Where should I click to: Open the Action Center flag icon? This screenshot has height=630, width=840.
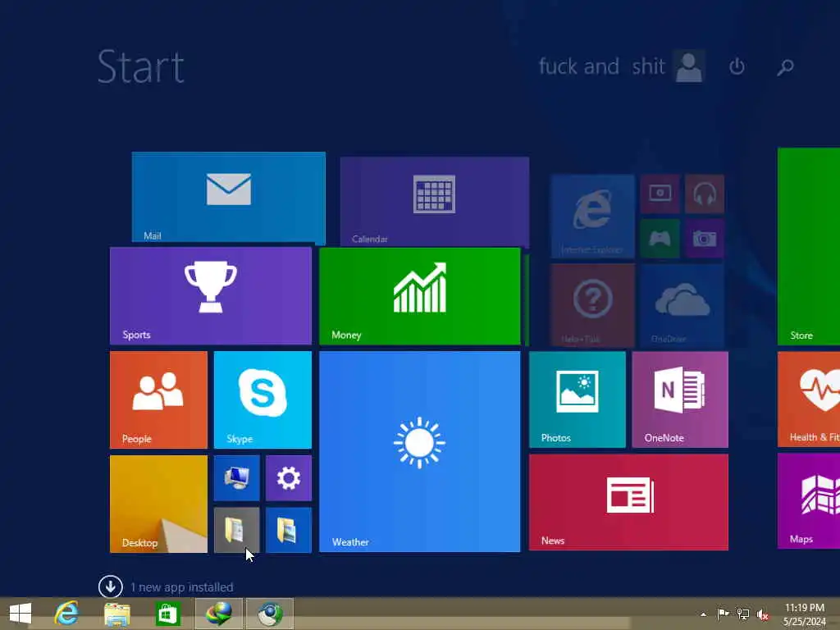click(x=723, y=614)
